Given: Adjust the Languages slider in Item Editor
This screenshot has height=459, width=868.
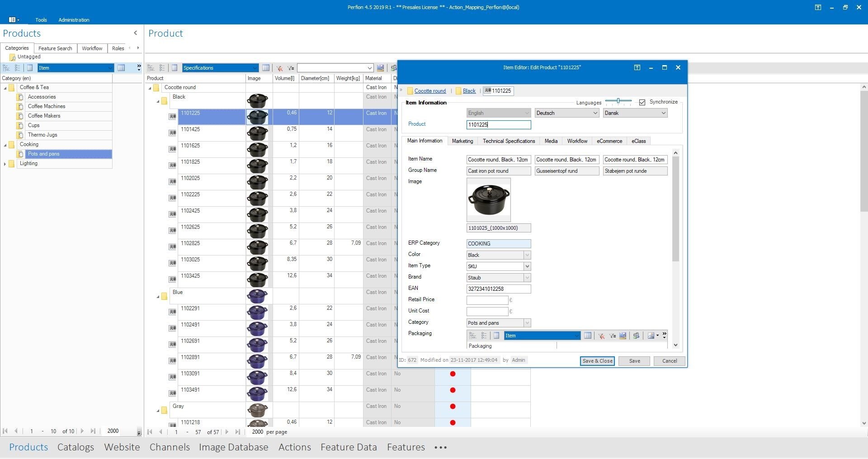Looking at the screenshot, I should pos(619,101).
